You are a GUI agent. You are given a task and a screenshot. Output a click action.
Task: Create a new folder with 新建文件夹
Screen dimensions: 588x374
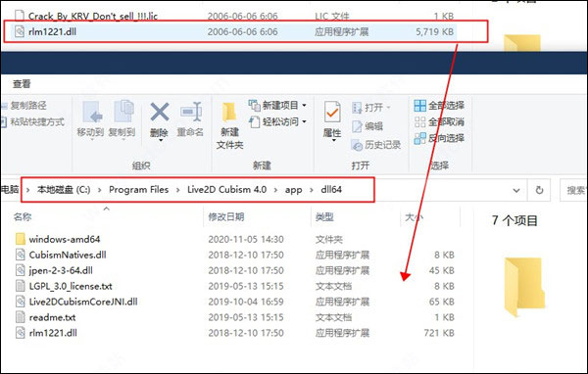pyautogui.click(x=229, y=125)
